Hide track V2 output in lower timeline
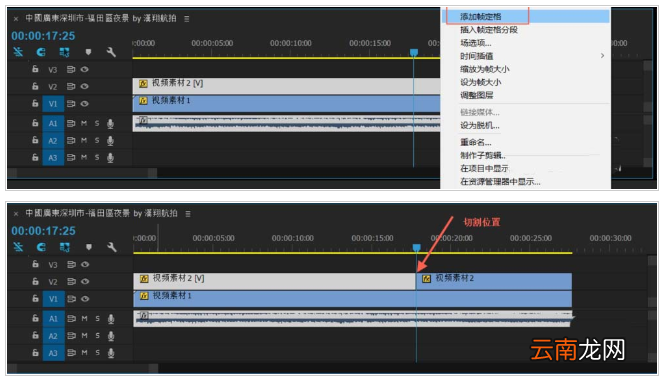Screen dimensions: 663x378 (85, 281)
